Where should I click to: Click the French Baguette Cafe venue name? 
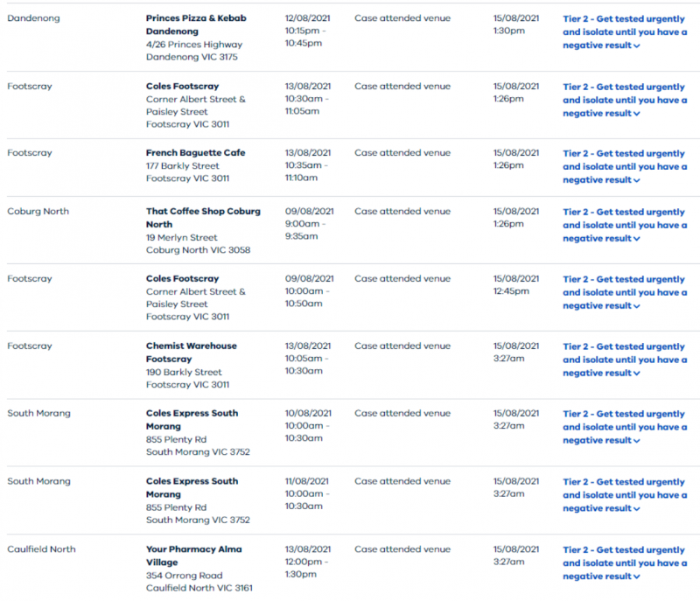click(x=195, y=153)
